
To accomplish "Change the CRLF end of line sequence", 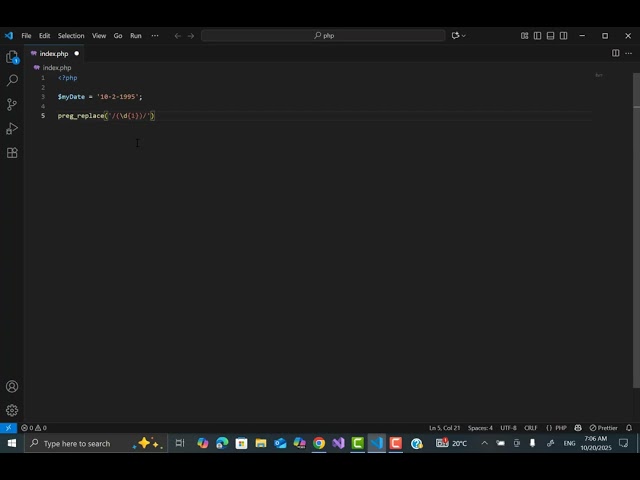I will click(x=531, y=428).
